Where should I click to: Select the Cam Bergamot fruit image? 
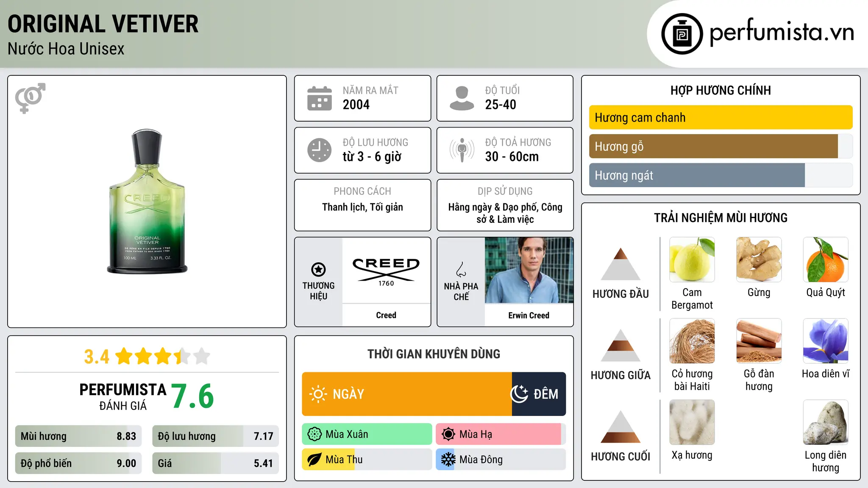pyautogui.click(x=692, y=260)
